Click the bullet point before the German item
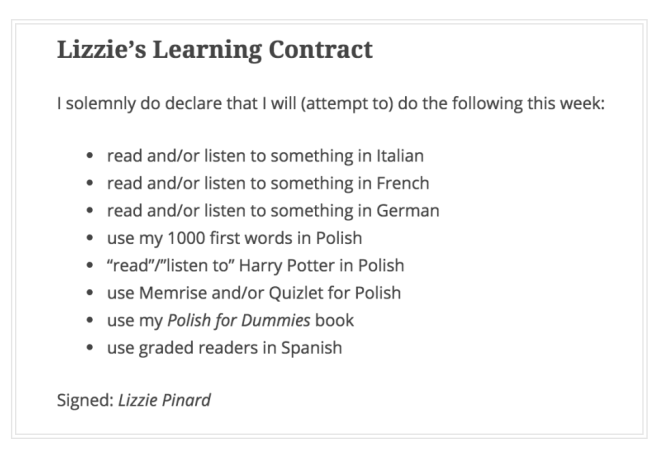 click(92, 212)
